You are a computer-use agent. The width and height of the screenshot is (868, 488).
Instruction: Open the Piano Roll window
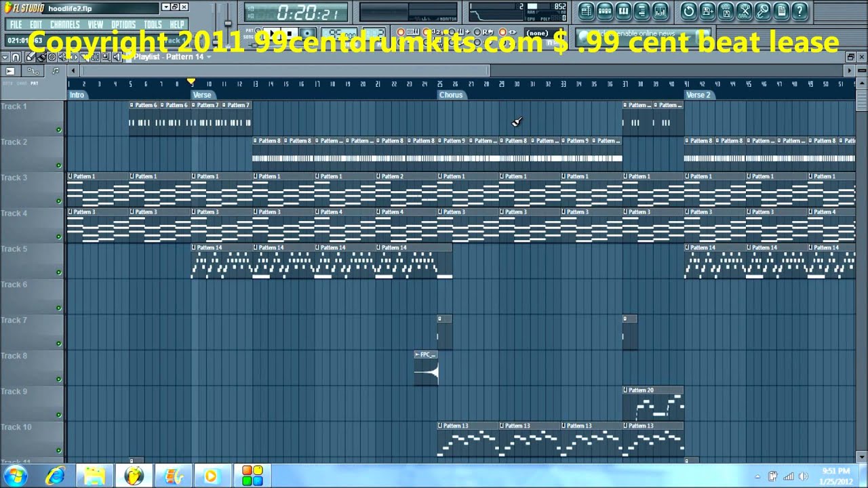623,11
